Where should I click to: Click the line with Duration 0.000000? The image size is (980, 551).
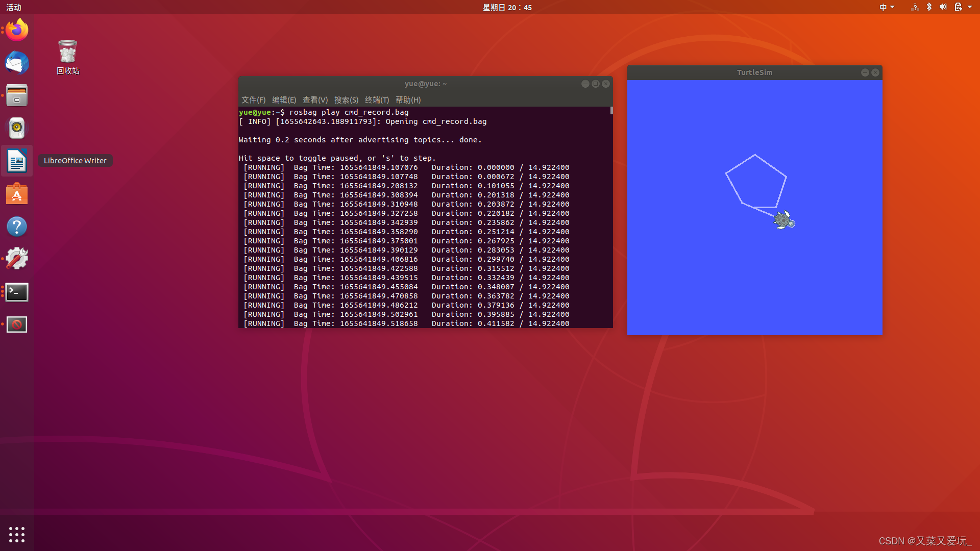point(406,167)
